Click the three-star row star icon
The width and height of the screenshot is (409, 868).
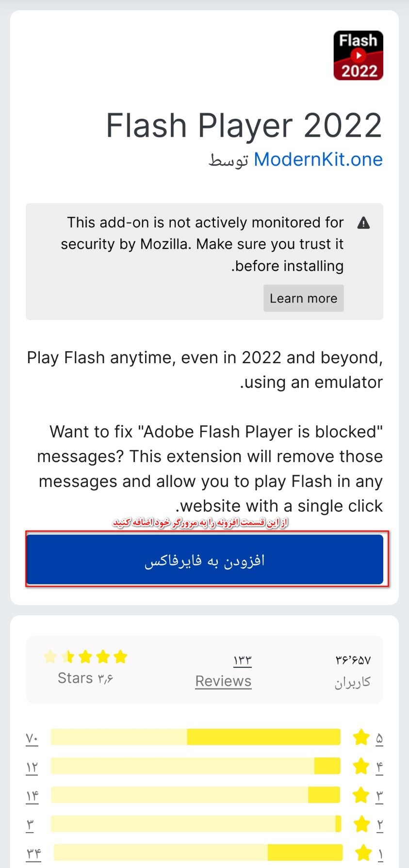361,795
